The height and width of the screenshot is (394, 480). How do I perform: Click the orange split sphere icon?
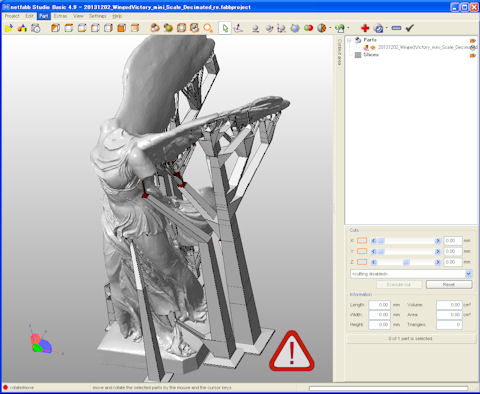coord(322,28)
